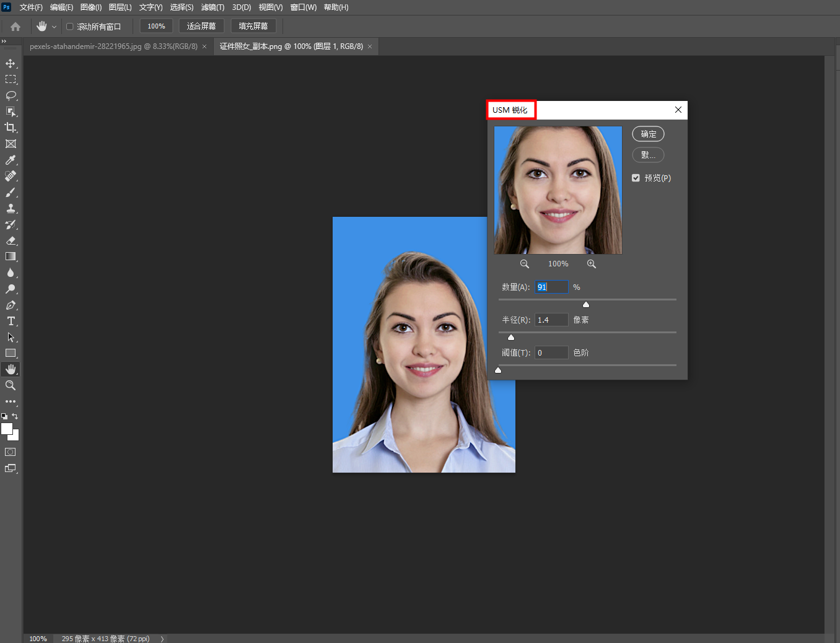This screenshot has width=840, height=643.
Task: Switch to pexels-atahandemir-28221965.jpg tab
Action: click(113, 46)
